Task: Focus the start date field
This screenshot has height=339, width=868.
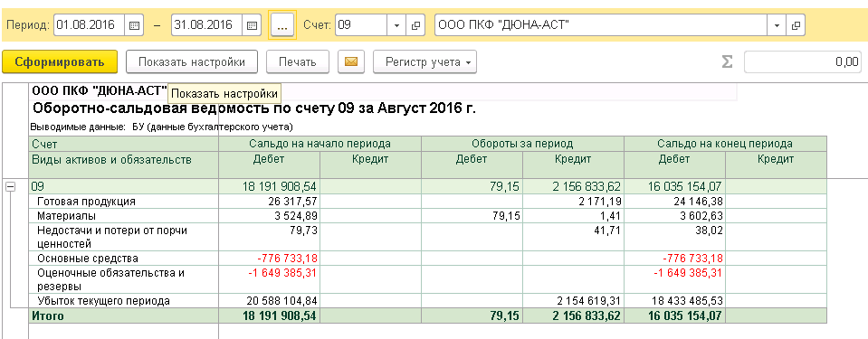Action: 91,25
